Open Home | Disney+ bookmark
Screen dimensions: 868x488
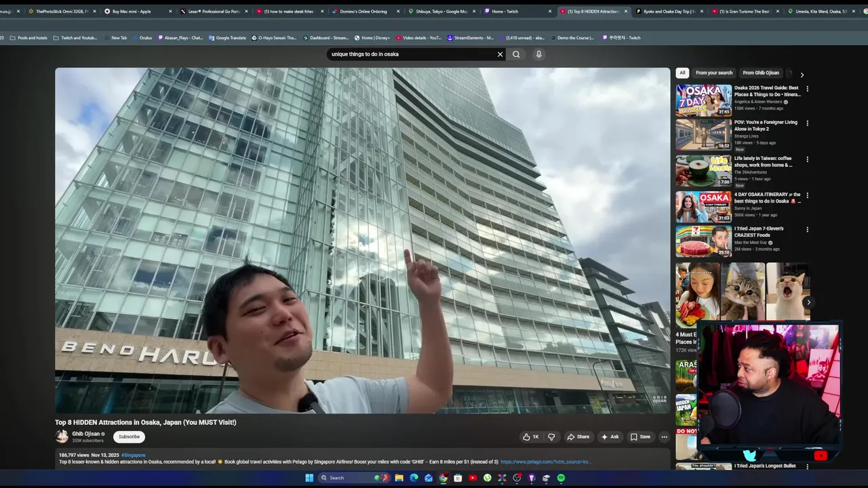[372, 38]
